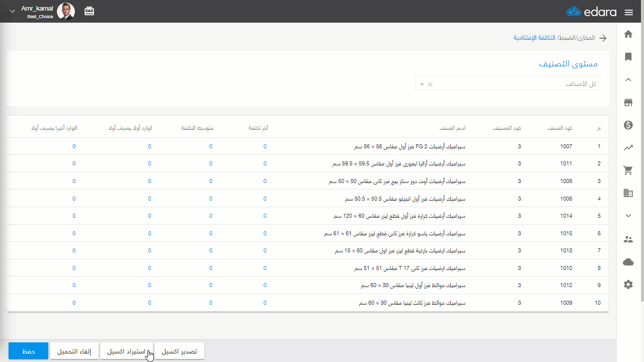Click the Amr_kamal profile avatar
This screenshot has width=644, height=362.
click(x=66, y=12)
